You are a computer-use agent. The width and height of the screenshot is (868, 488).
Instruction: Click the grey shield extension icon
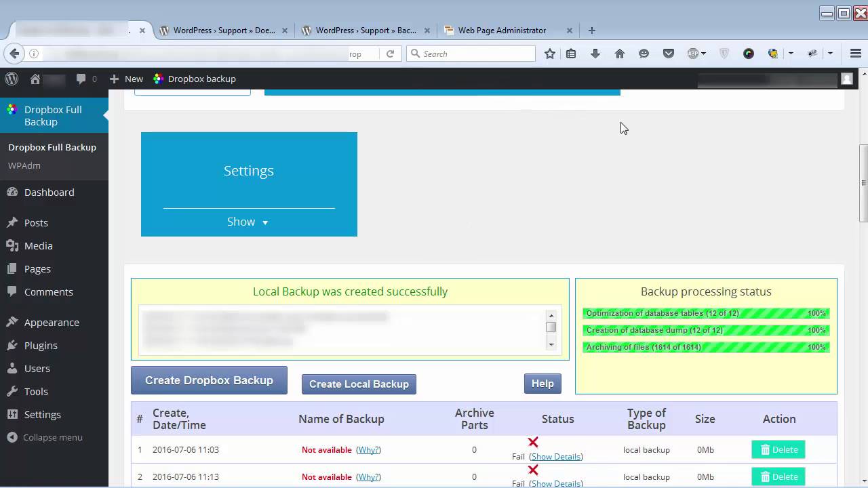[724, 54]
